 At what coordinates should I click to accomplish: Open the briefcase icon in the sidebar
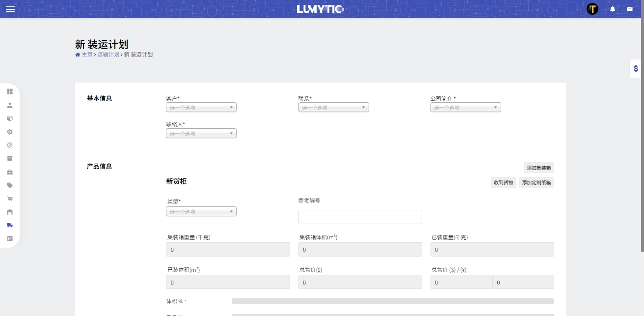pos(10,172)
